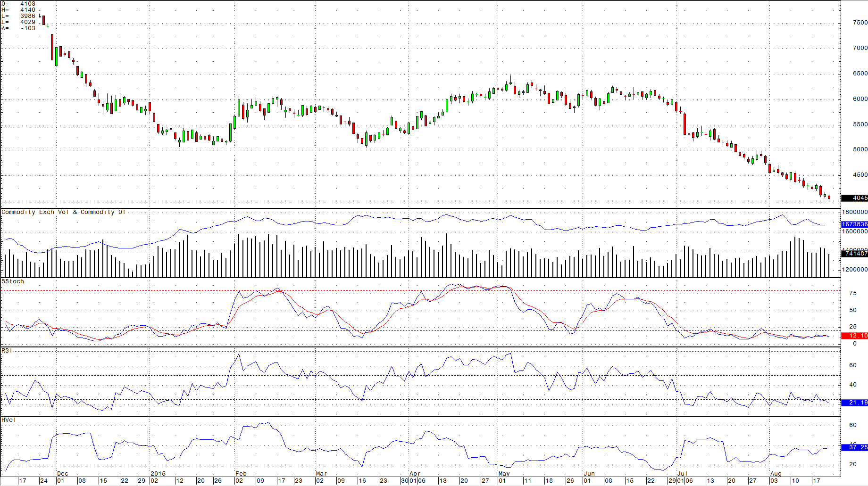Click the 75 level on the SStoch scale
The image size is (868, 486).
tap(852, 293)
